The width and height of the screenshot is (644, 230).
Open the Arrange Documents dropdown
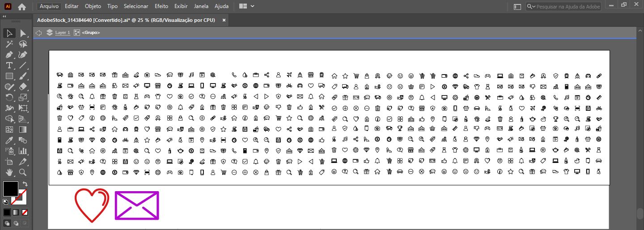(247, 6)
